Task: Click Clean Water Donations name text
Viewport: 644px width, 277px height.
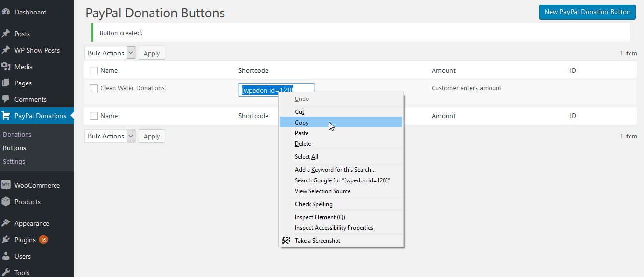Action: [x=132, y=88]
